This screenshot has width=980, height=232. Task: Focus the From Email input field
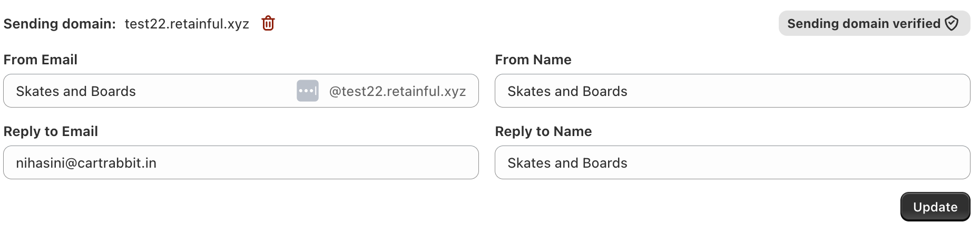click(x=211, y=91)
